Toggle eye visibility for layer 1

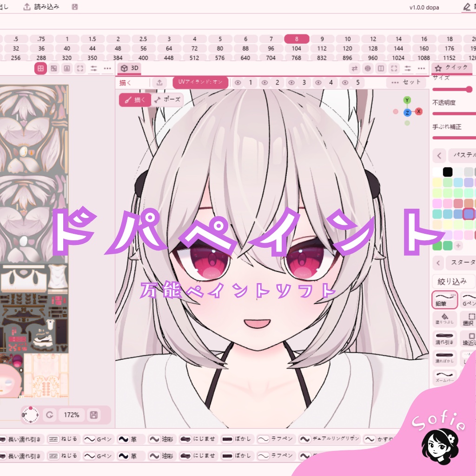pyautogui.click(x=238, y=83)
